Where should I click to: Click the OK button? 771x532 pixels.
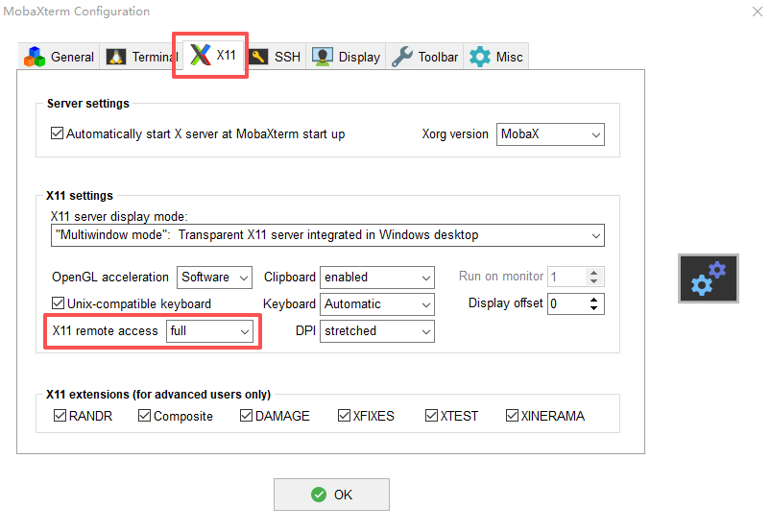coord(331,495)
